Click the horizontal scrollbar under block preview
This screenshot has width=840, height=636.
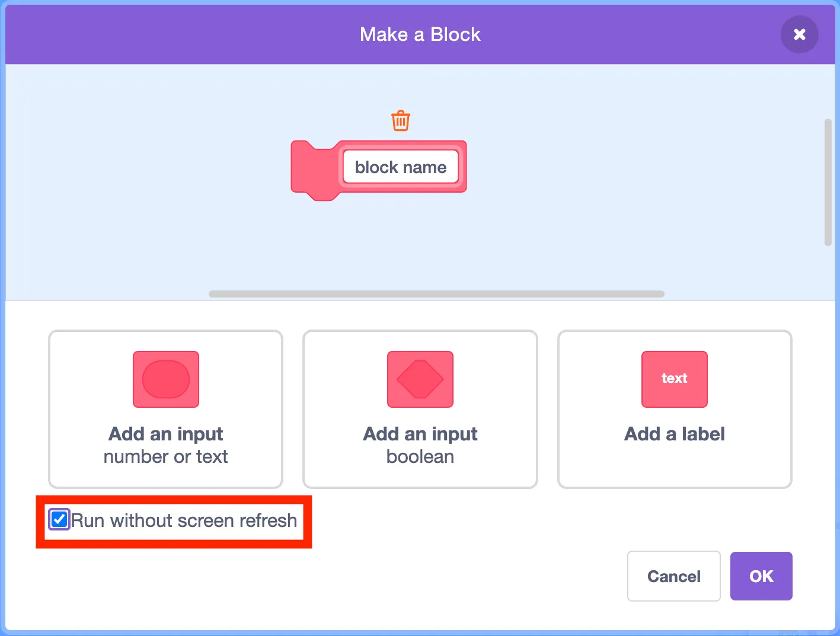click(x=436, y=294)
